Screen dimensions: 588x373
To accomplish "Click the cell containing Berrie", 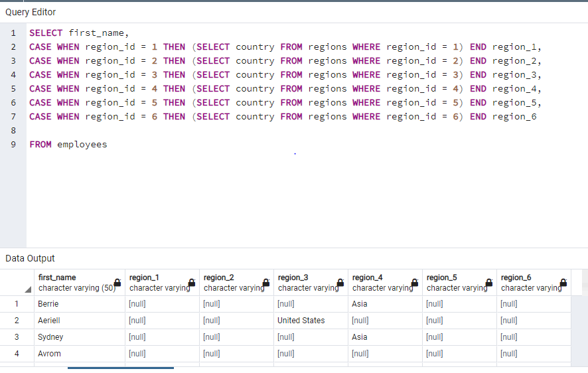I will [x=80, y=304].
